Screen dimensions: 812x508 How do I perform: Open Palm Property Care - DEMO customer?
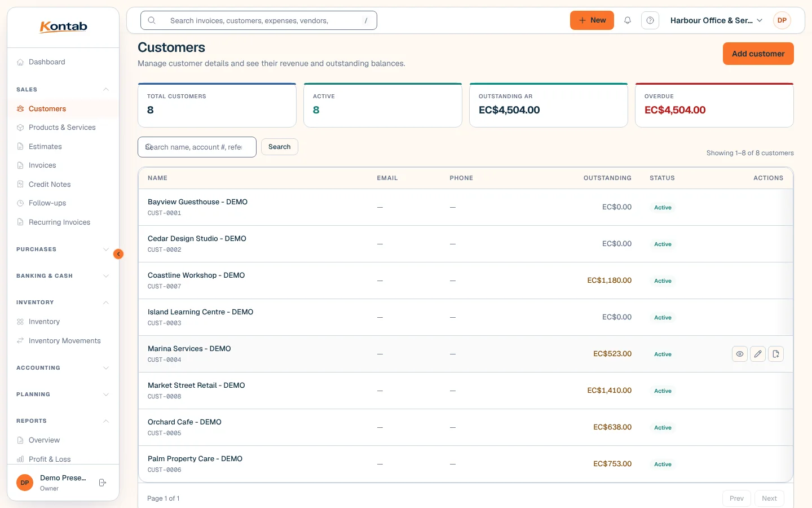195,459
